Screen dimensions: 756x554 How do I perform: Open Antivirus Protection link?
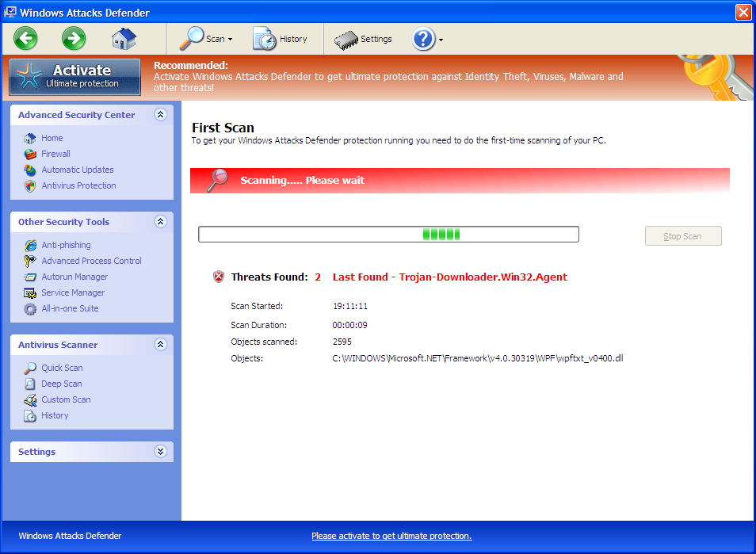[x=78, y=185]
